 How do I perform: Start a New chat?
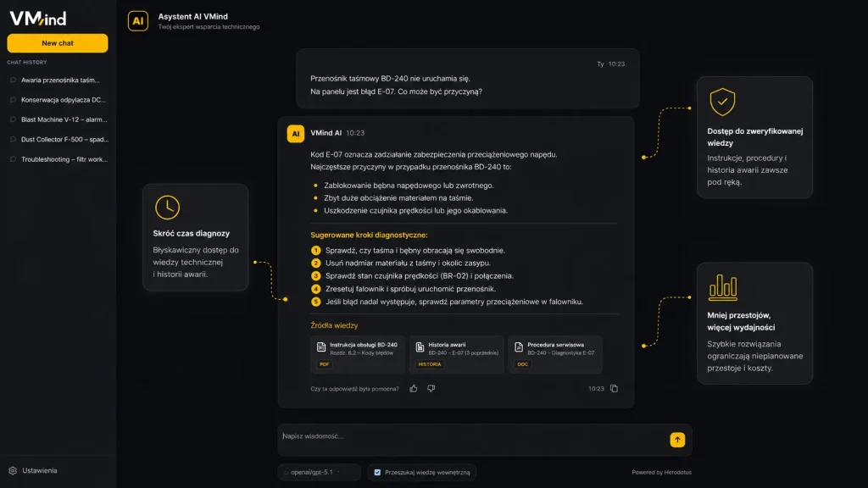coord(58,43)
